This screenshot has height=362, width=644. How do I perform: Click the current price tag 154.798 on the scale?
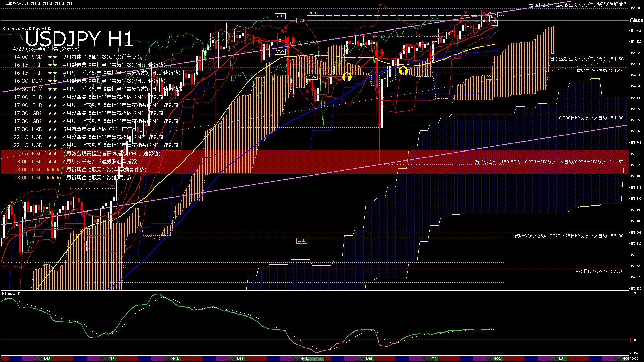pyautogui.click(x=636, y=21)
